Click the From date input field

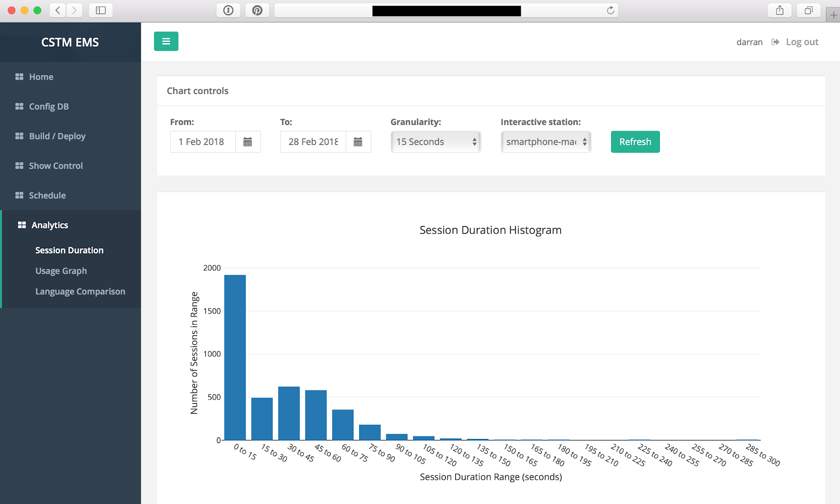[x=203, y=142]
